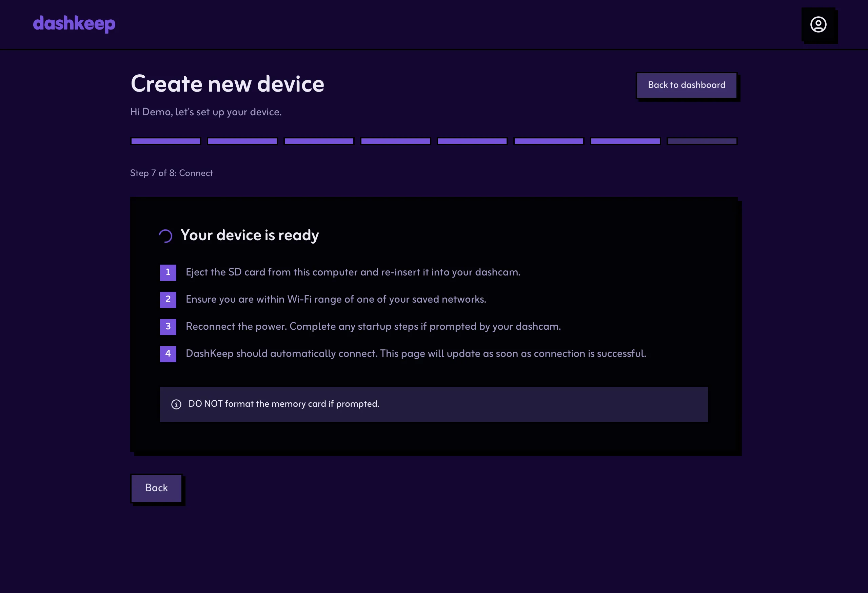Select the third progress bar segment
Screen dimensions: 868x593
point(319,141)
